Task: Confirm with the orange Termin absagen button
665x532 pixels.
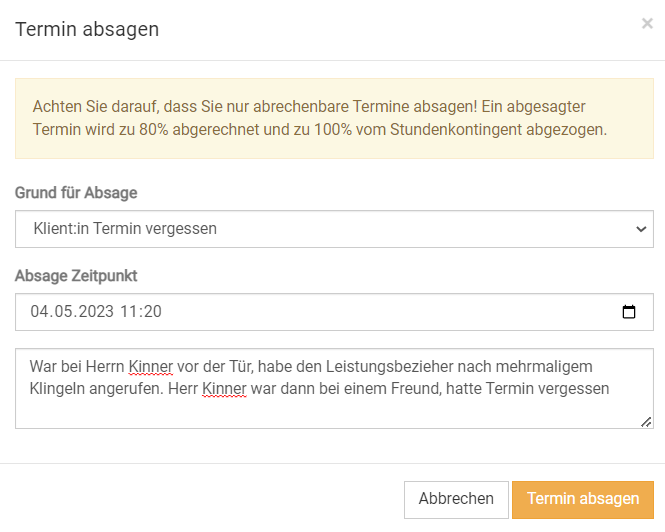Action: 583,499
